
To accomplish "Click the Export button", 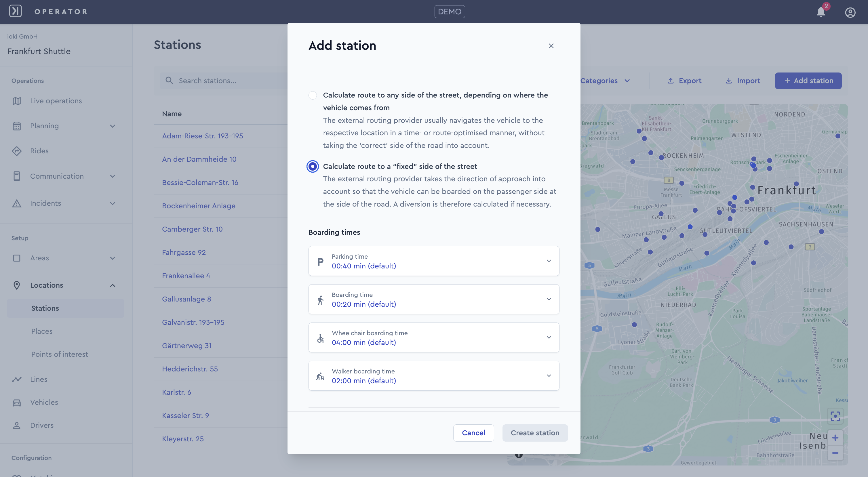I will 684,81.
